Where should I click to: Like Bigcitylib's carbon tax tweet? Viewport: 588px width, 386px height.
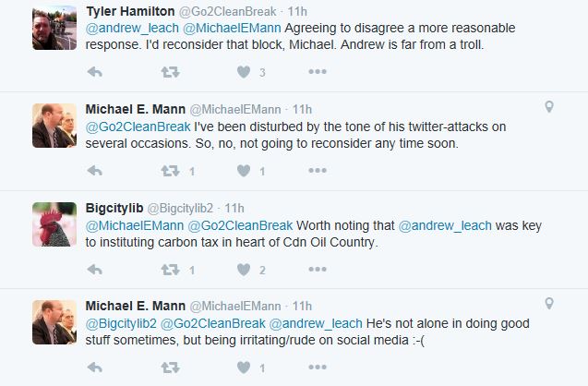tap(244, 271)
